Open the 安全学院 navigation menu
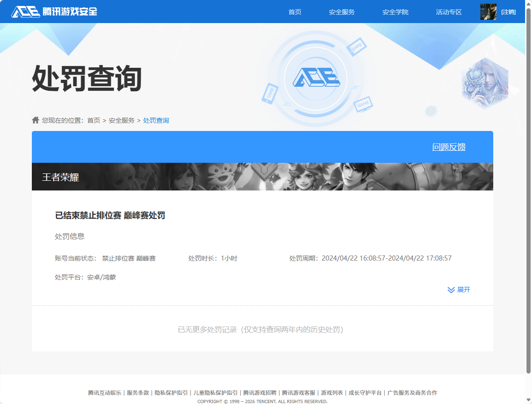The width and height of the screenshot is (532, 404). (395, 12)
